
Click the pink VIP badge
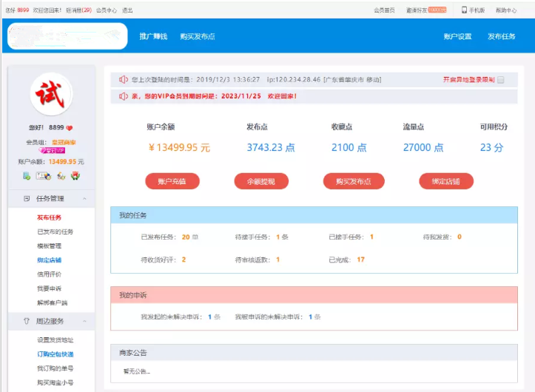tap(52, 150)
